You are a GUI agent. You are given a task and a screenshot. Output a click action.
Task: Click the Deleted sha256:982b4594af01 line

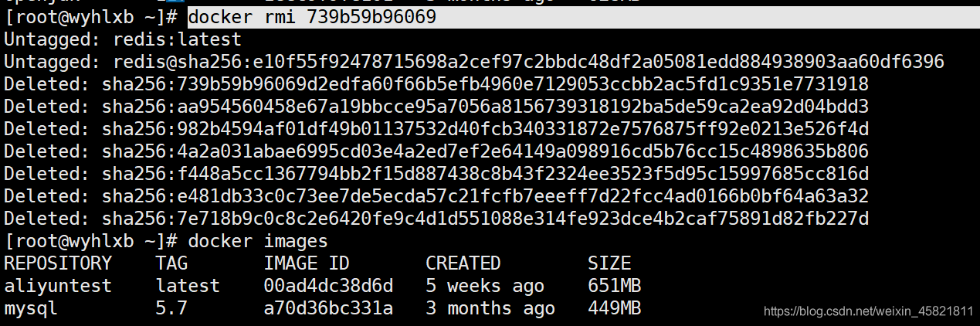(x=436, y=129)
